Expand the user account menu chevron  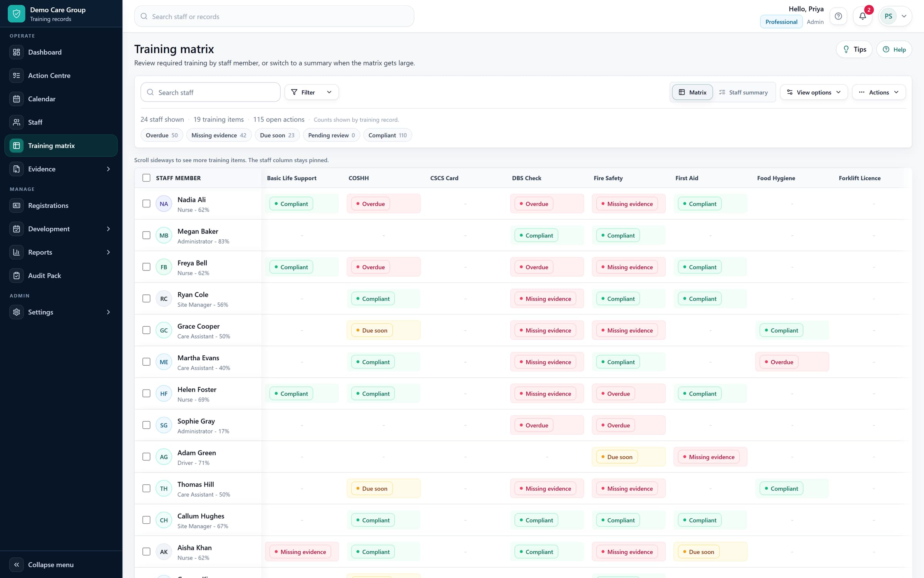pos(904,16)
